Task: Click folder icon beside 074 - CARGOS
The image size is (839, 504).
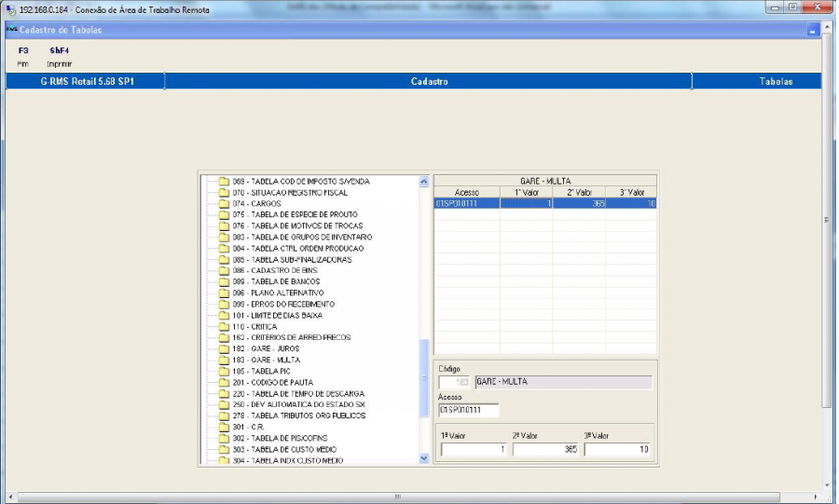Action: [224, 204]
